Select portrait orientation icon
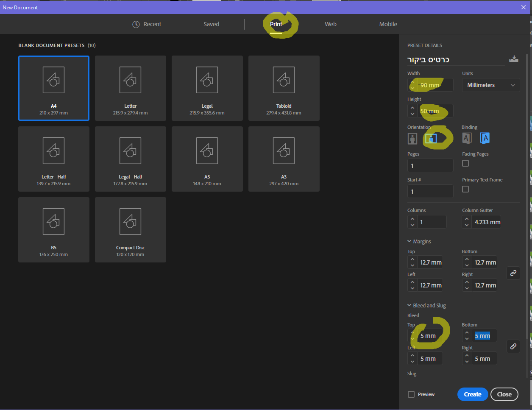Image resolution: width=532 pixels, height=410 pixels. (412, 138)
